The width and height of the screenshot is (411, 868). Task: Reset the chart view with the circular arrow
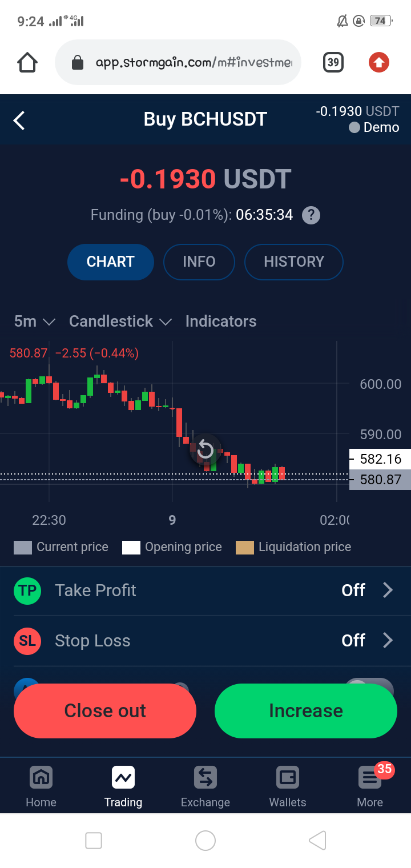click(x=205, y=451)
